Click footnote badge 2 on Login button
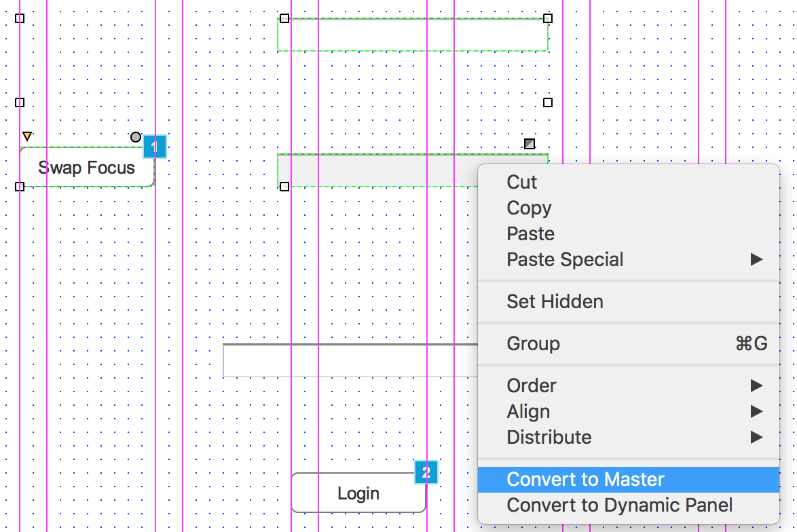The width and height of the screenshot is (797, 532). pyautogui.click(x=426, y=472)
